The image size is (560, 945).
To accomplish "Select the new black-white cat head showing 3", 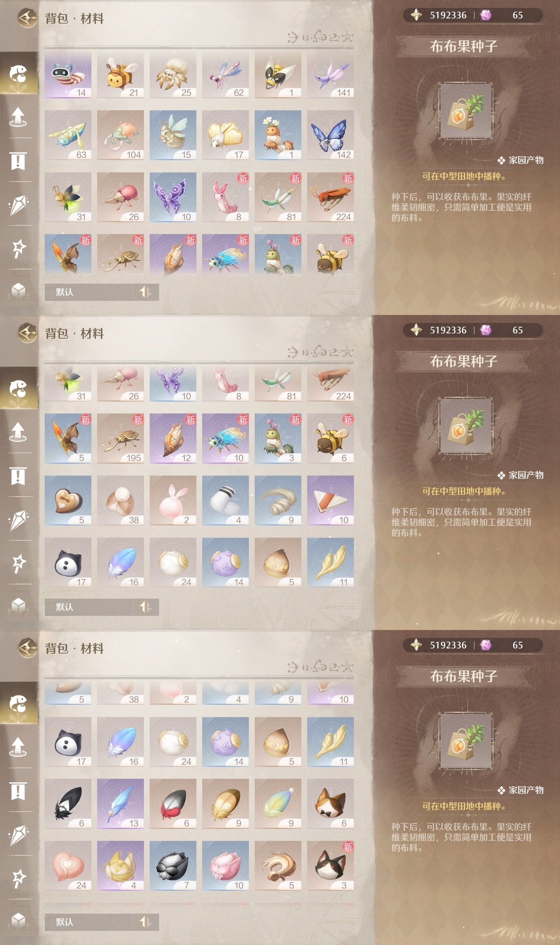I will [330, 866].
